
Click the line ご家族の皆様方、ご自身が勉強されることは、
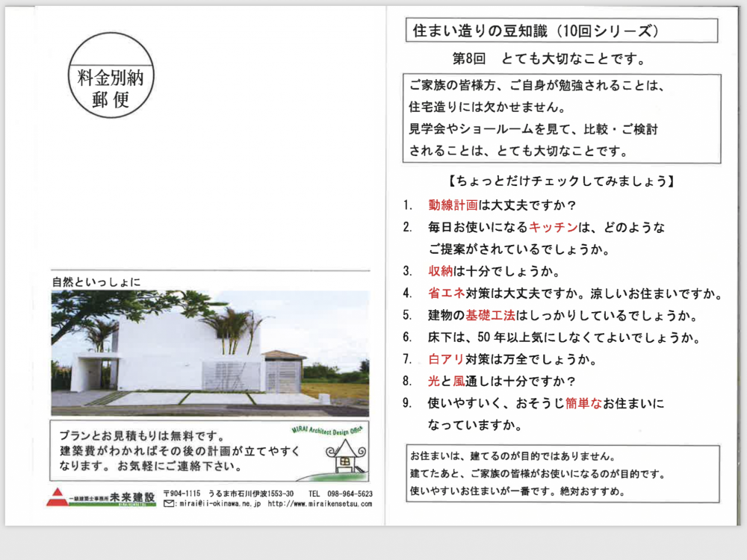pos(537,86)
